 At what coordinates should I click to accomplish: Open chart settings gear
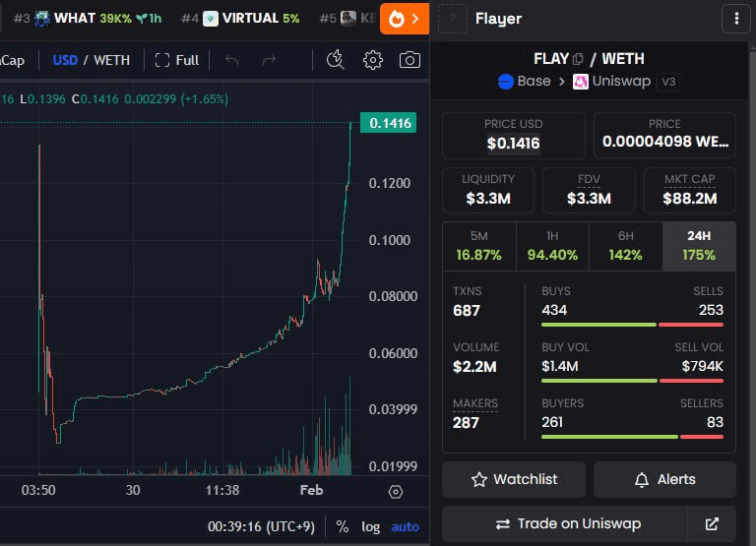(x=373, y=60)
